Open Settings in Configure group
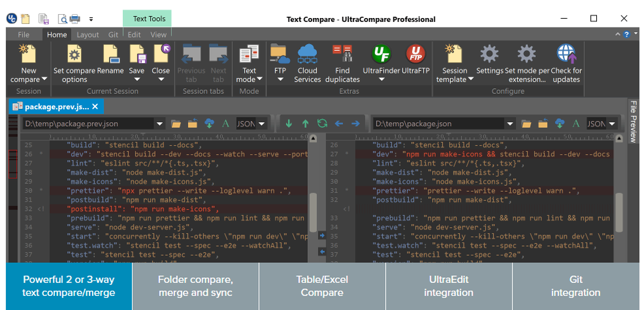Viewport: 644px width, 310px height. 489,60
